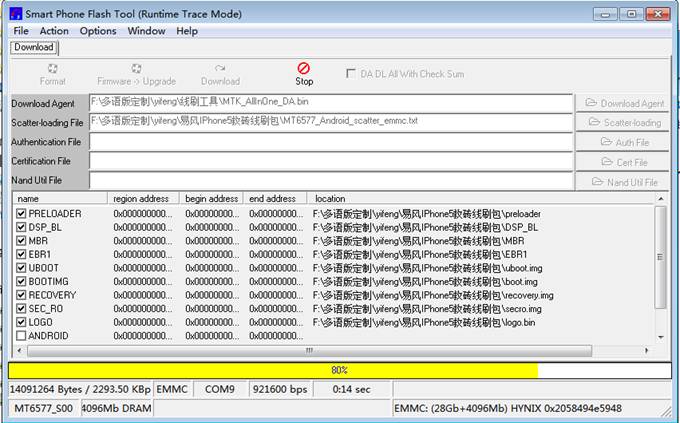Click the 921600 bps status entry
Viewport: 680px width, 423px height.
point(280,390)
